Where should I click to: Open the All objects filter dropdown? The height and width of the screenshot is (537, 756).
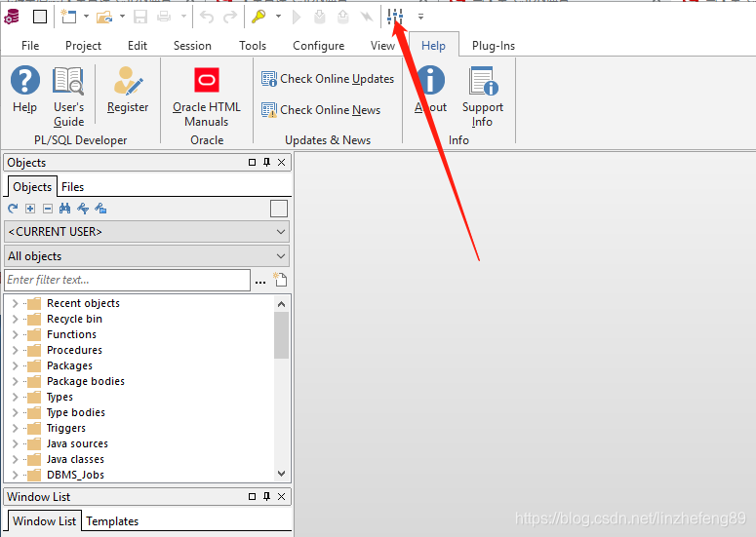click(x=146, y=256)
